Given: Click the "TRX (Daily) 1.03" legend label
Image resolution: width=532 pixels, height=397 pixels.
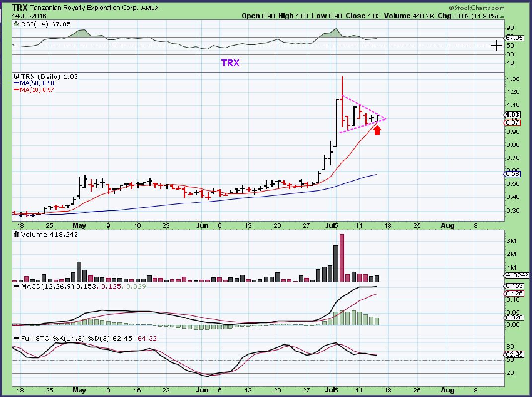Looking at the screenshot, I should coord(49,76).
